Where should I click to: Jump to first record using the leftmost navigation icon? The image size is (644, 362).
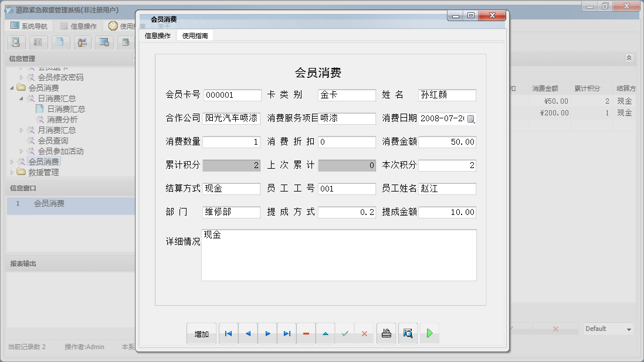click(228, 333)
